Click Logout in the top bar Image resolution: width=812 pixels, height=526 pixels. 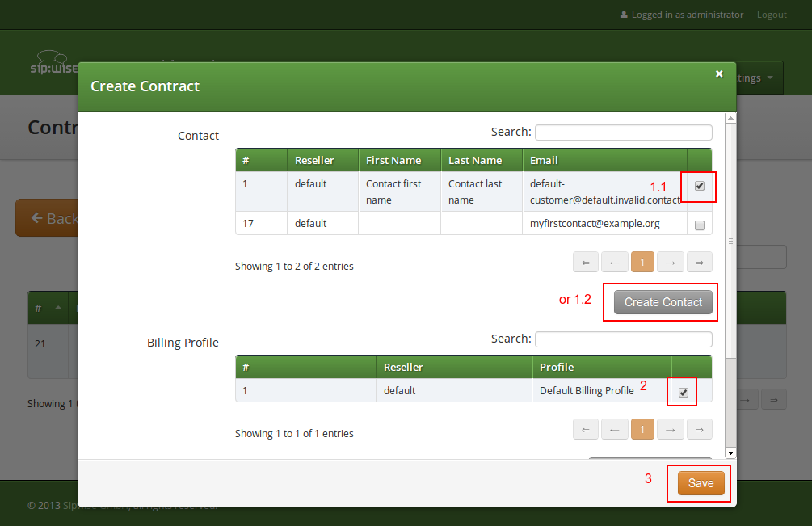tap(772, 14)
